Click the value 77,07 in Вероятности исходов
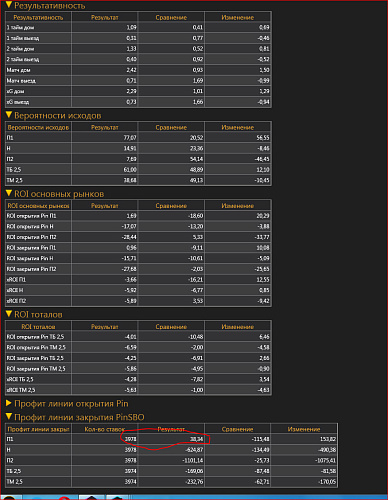This screenshot has height=500, width=388. [130, 137]
